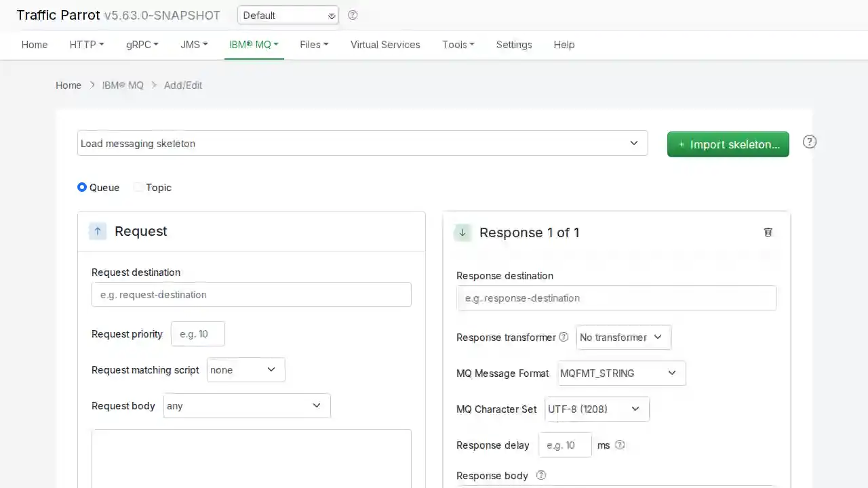Open MQ Message Format dropdown
Screen dimensions: 868x488
coord(621,373)
